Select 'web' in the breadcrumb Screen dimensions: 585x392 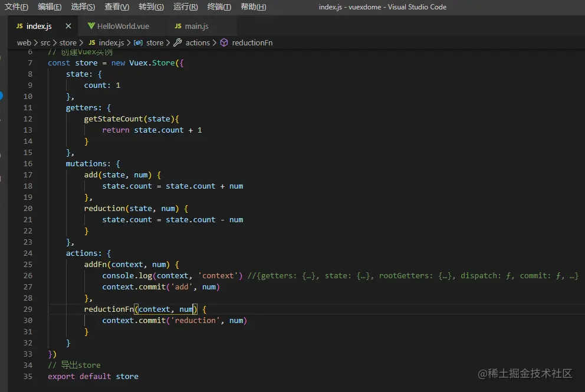pos(24,43)
